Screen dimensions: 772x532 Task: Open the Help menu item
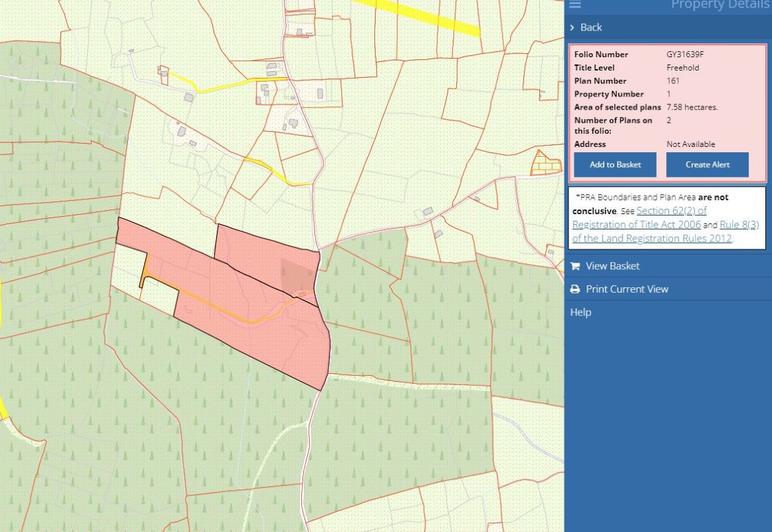pyautogui.click(x=580, y=313)
